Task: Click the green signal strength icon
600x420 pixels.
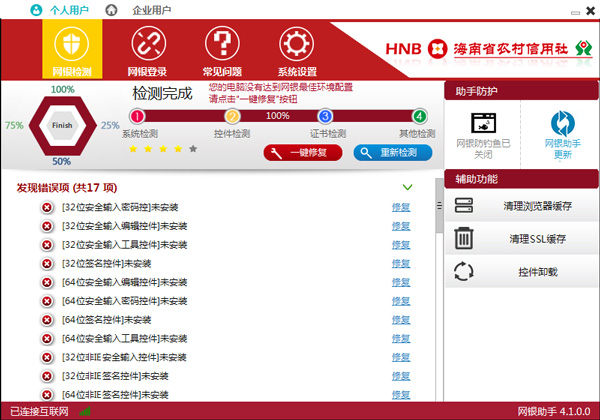Action: tap(85, 411)
